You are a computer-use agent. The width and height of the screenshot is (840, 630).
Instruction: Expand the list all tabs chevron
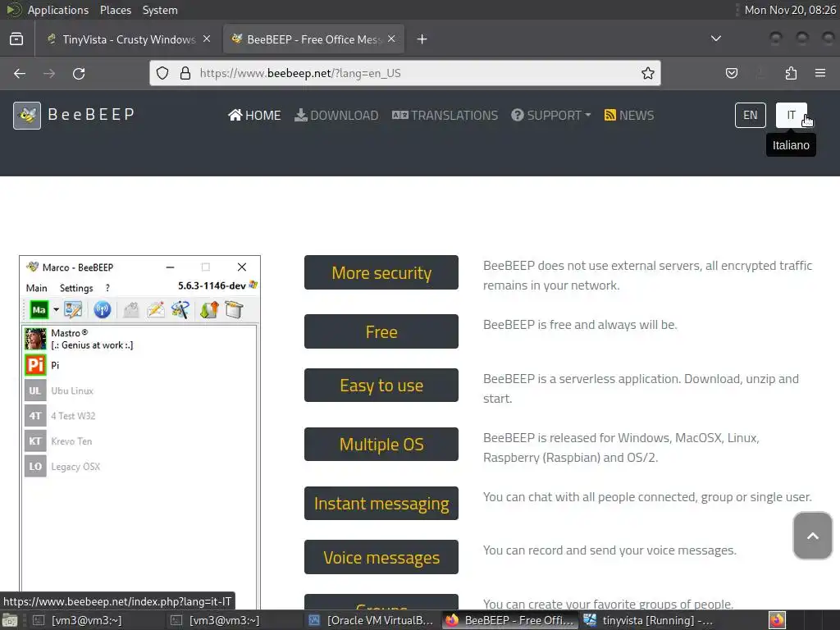pyautogui.click(x=715, y=39)
